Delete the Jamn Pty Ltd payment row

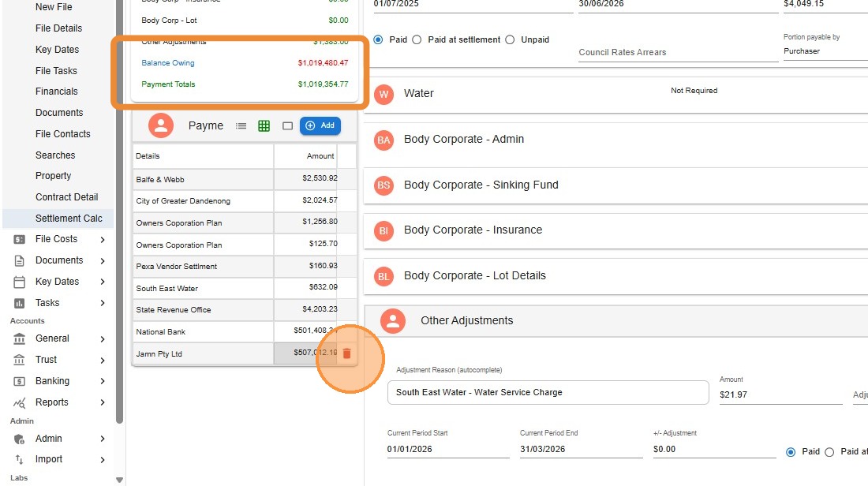click(347, 353)
